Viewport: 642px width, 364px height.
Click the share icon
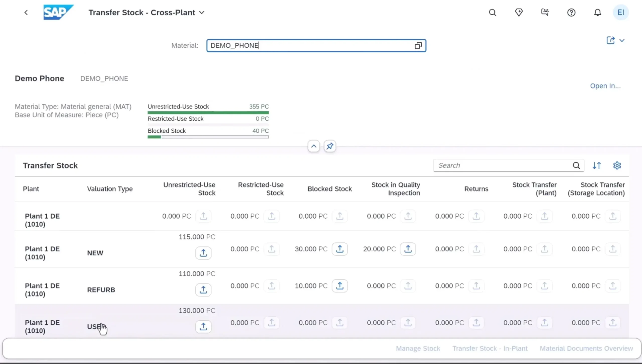tap(610, 40)
